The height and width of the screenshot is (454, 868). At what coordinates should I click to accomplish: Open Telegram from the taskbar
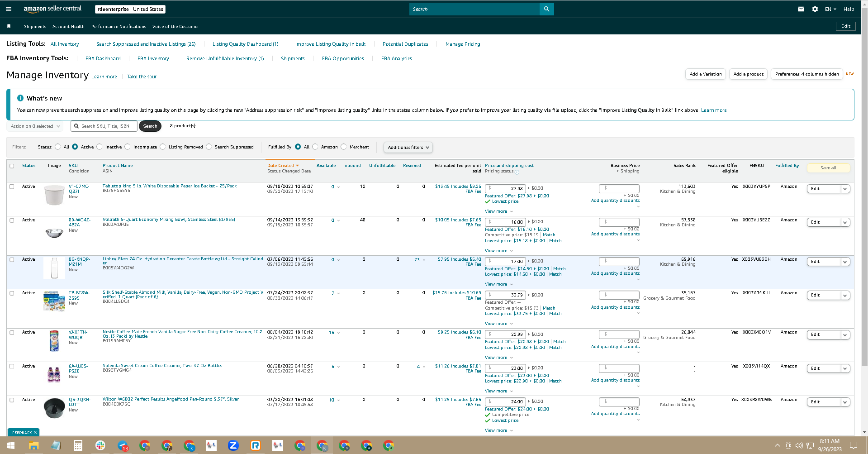coord(123,446)
